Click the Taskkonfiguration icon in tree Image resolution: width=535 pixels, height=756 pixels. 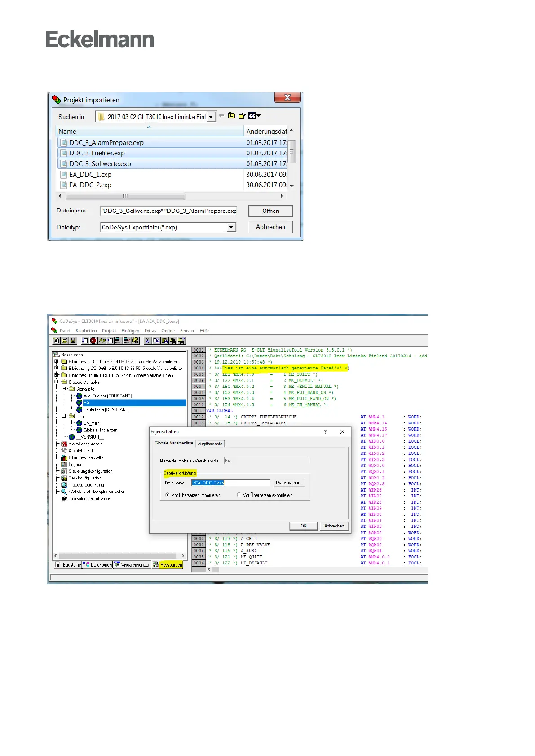(64, 478)
